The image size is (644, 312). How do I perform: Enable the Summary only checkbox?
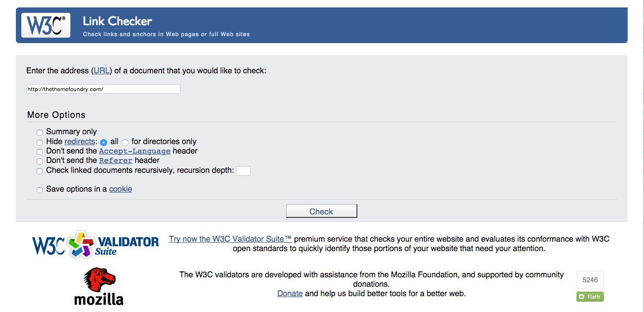[x=40, y=132]
